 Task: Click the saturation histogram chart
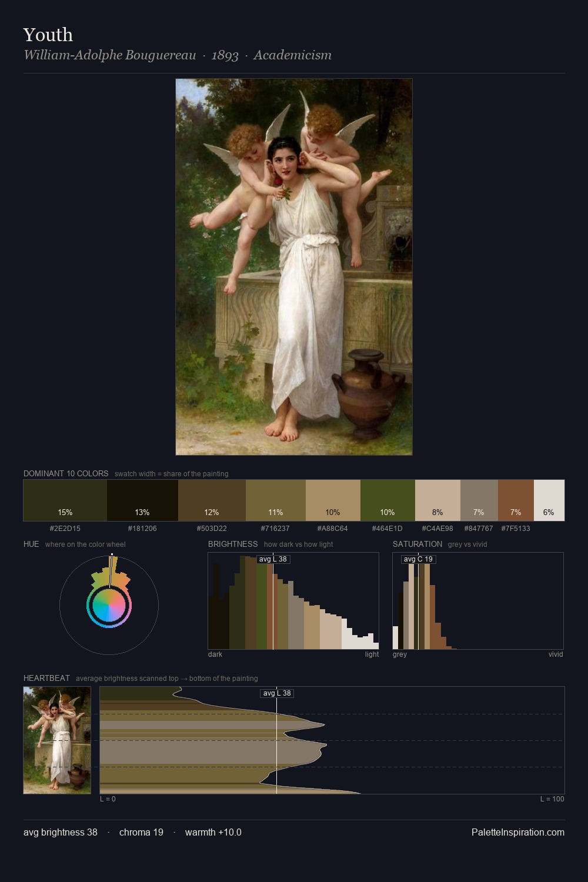coord(478,601)
